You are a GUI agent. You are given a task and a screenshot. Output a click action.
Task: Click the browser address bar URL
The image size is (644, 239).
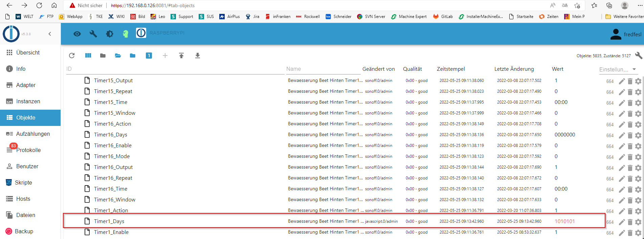point(153,5)
